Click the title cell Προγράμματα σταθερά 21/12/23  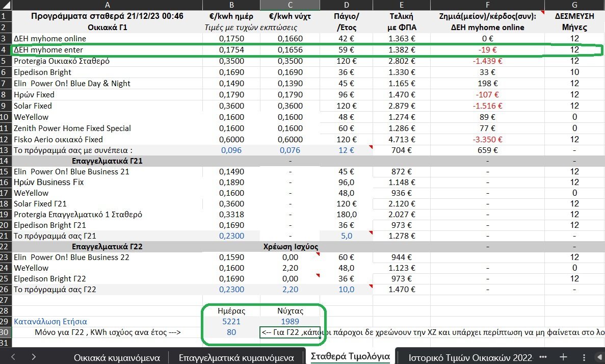tap(107, 16)
